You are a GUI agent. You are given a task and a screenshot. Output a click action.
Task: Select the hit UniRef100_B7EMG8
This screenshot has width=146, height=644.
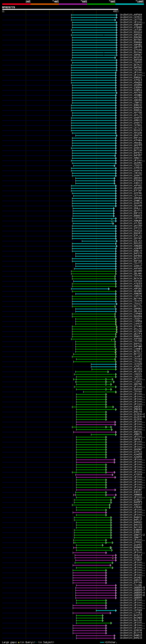(131, 180)
